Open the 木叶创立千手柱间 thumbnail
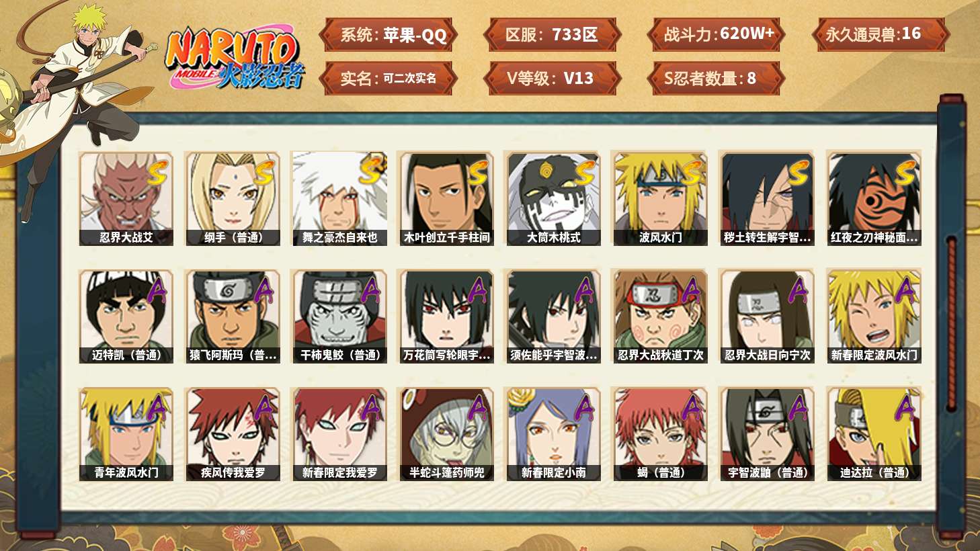 446,198
